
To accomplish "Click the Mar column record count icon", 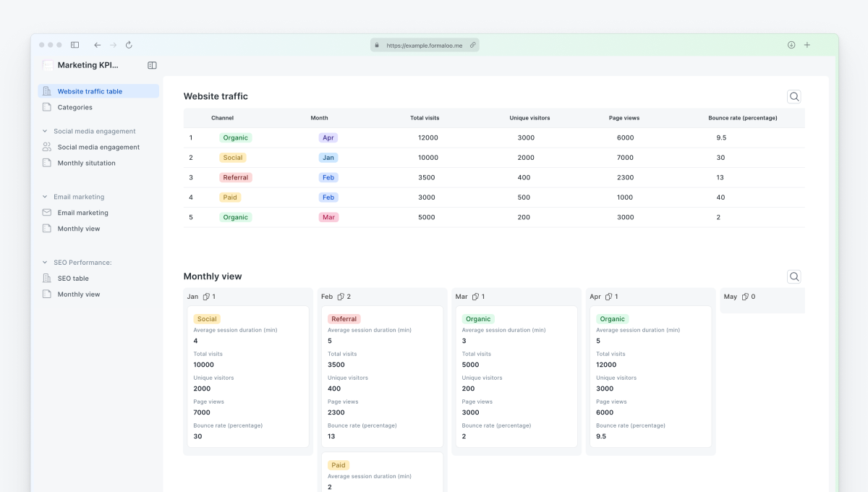I will (x=475, y=297).
